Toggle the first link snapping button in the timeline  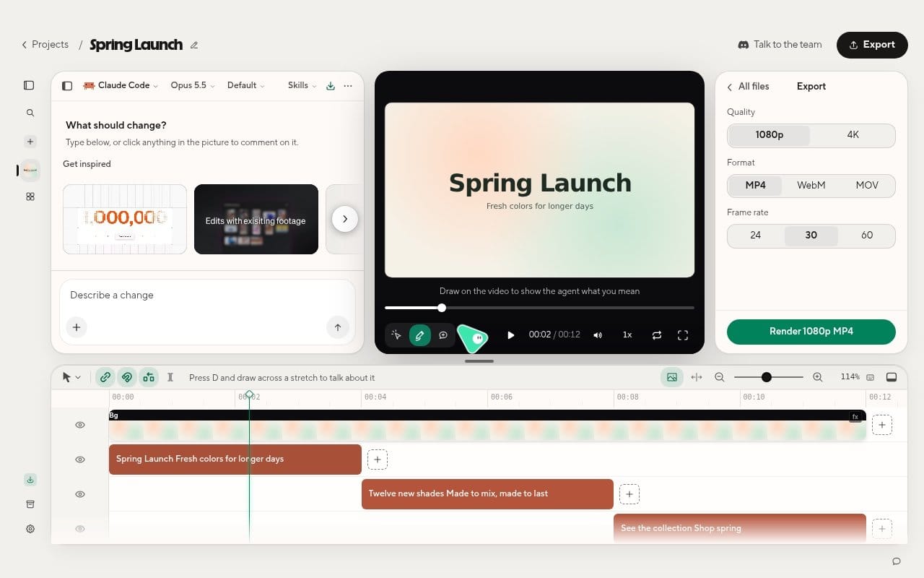click(x=105, y=377)
